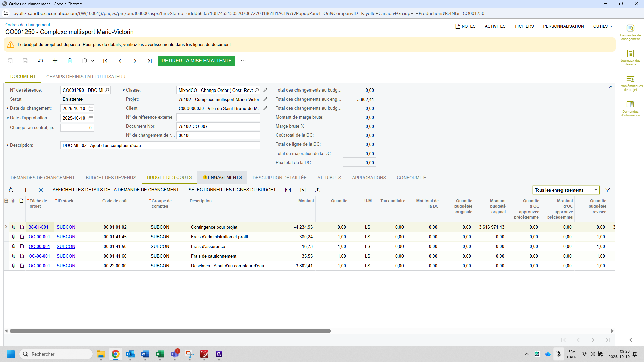Screen dimensions: 644x362
Task: Go to the last record arrow icon
Action: click(150, 61)
